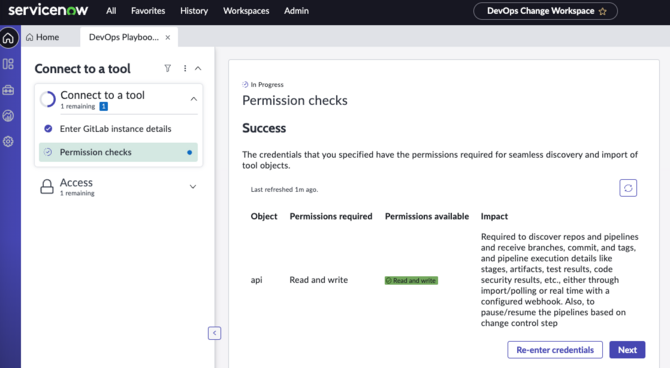Open the list view sidebar icon
This screenshot has height=368, width=670.
point(8,64)
